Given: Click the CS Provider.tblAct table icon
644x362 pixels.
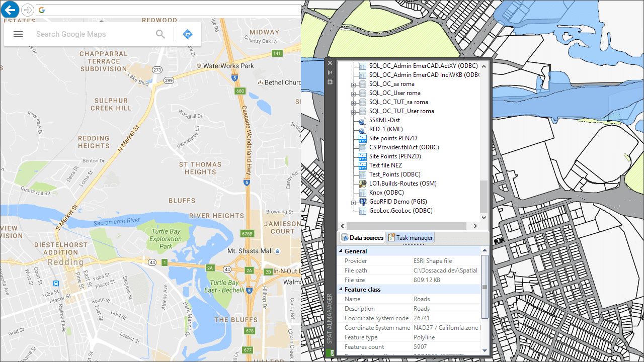Looking at the screenshot, I should click(x=363, y=147).
